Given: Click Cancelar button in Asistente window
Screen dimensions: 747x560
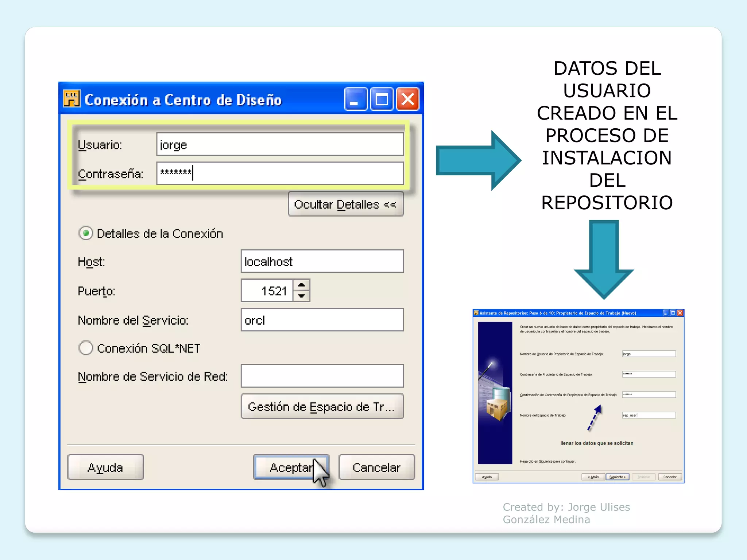Looking at the screenshot, I should (670, 477).
